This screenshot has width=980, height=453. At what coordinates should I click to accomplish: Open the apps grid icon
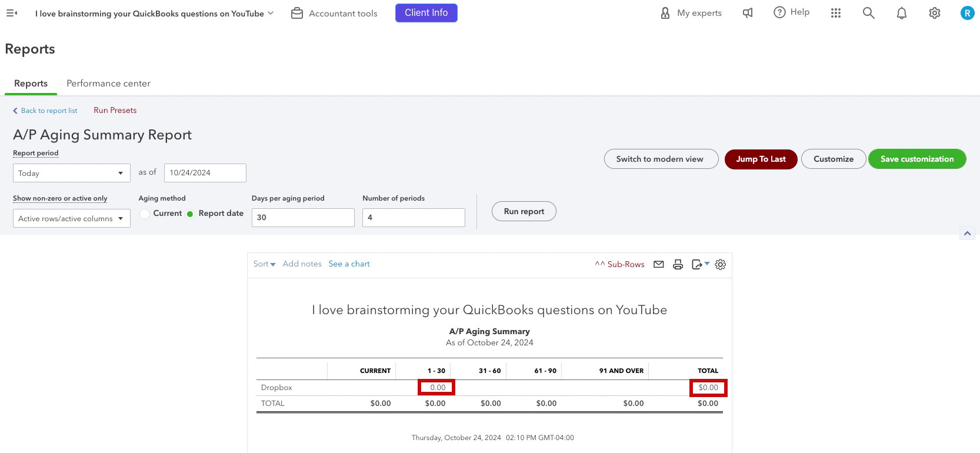click(836, 13)
